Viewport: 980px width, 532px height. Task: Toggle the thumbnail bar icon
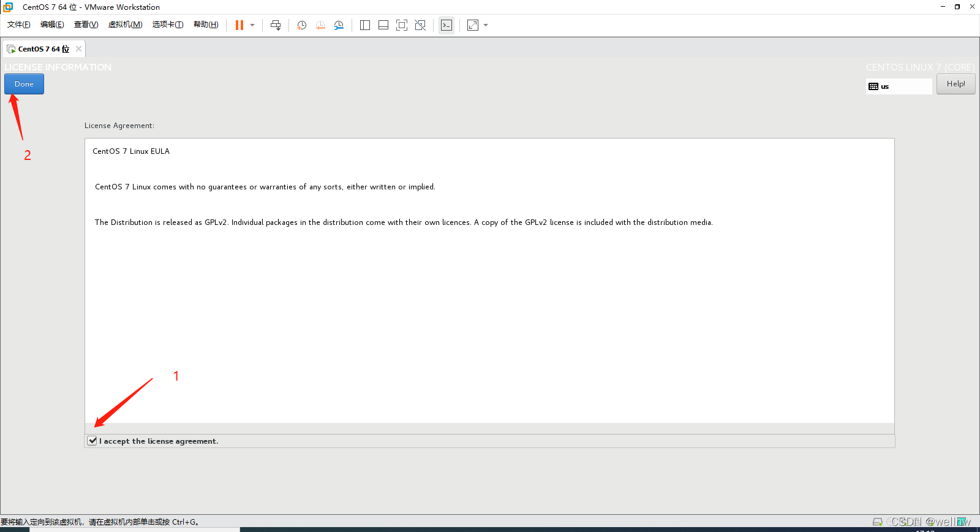383,25
